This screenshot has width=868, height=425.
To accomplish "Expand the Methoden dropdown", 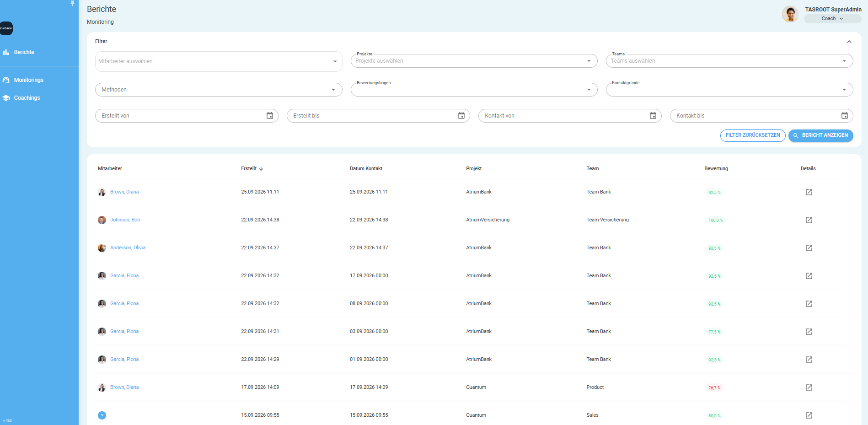I will [x=219, y=90].
